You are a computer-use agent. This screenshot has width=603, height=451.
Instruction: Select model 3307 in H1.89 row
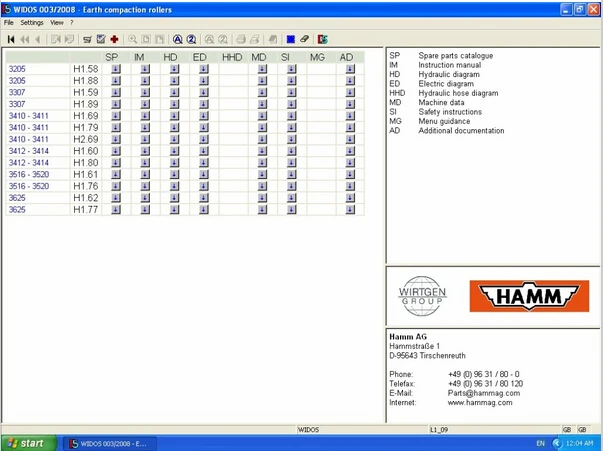point(17,104)
